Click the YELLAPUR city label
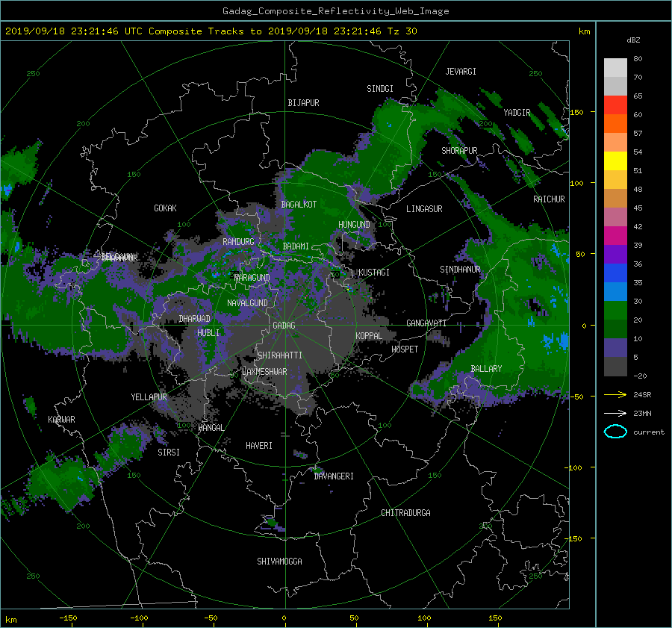The height and width of the screenshot is (628, 672). [149, 397]
